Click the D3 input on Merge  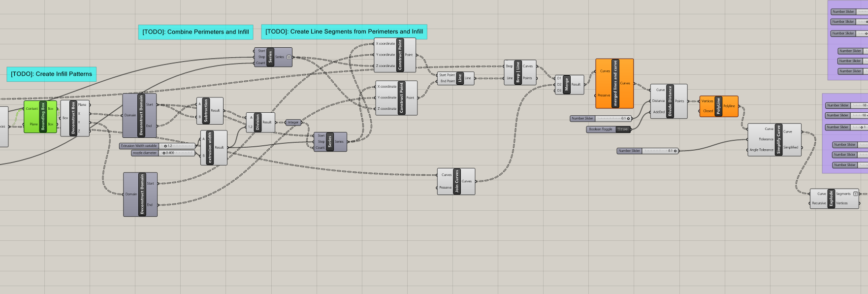coord(559,91)
